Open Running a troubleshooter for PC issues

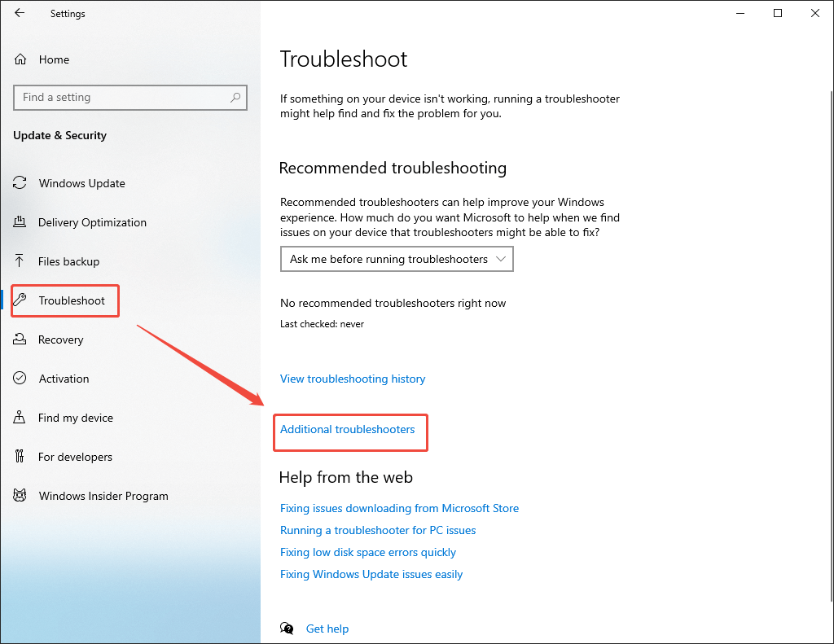(x=377, y=530)
